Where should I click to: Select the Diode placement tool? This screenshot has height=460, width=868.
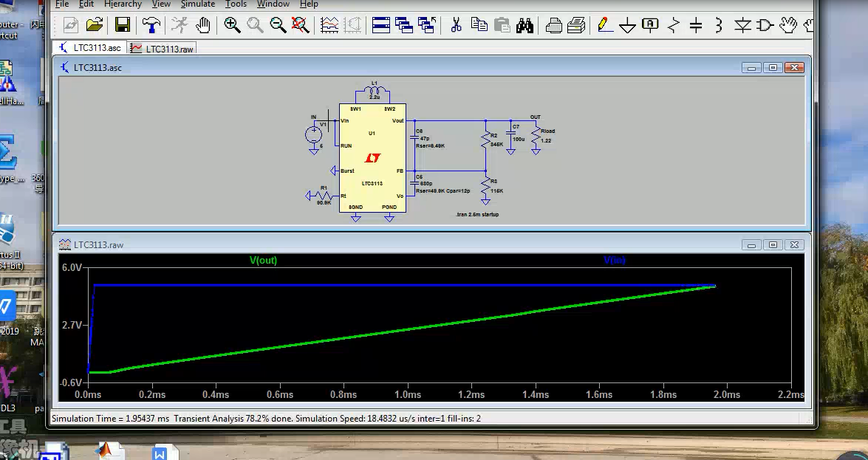(x=742, y=25)
